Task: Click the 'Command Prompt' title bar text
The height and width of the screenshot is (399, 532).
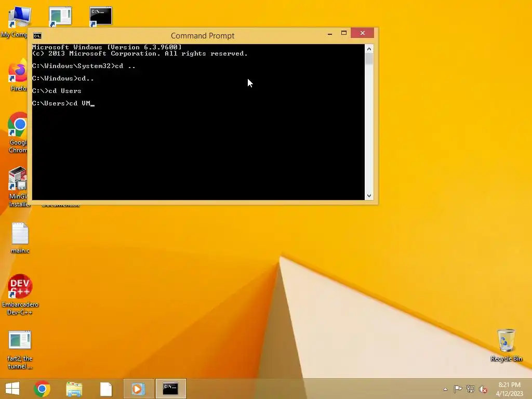Action: 203,36
